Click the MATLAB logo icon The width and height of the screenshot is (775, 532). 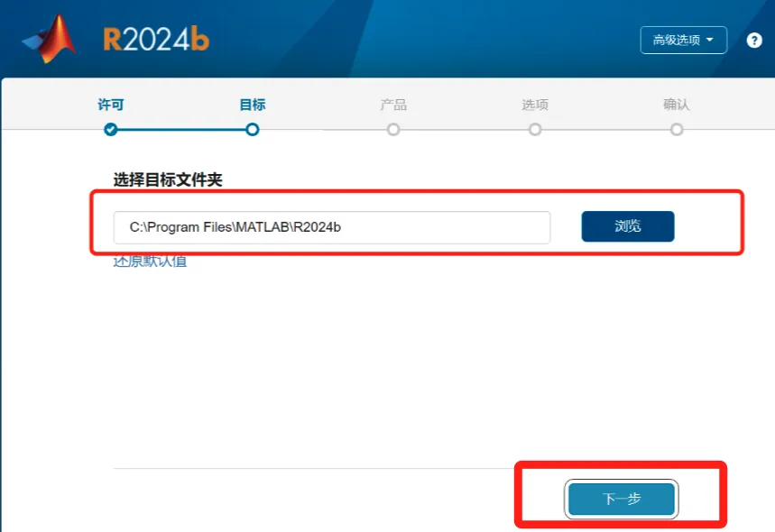(x=50, y=39)
